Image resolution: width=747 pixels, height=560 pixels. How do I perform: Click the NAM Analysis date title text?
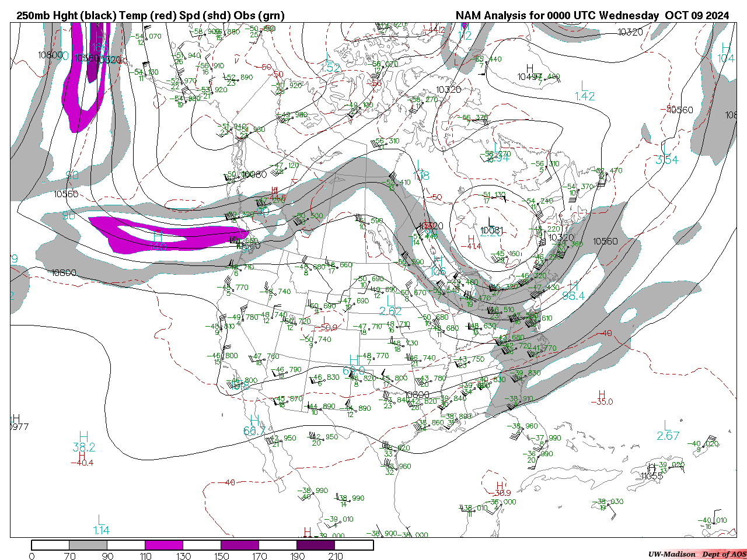point(592,16)
